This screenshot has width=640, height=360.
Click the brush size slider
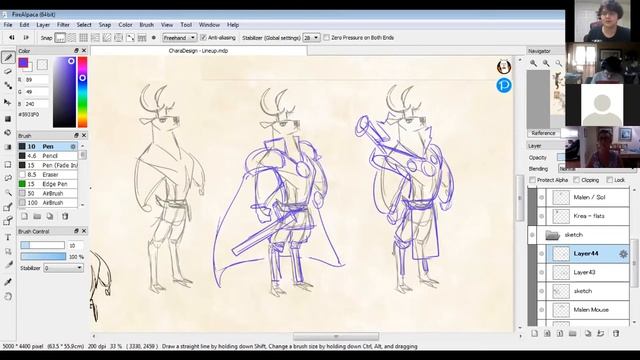[x=42, y=245]
